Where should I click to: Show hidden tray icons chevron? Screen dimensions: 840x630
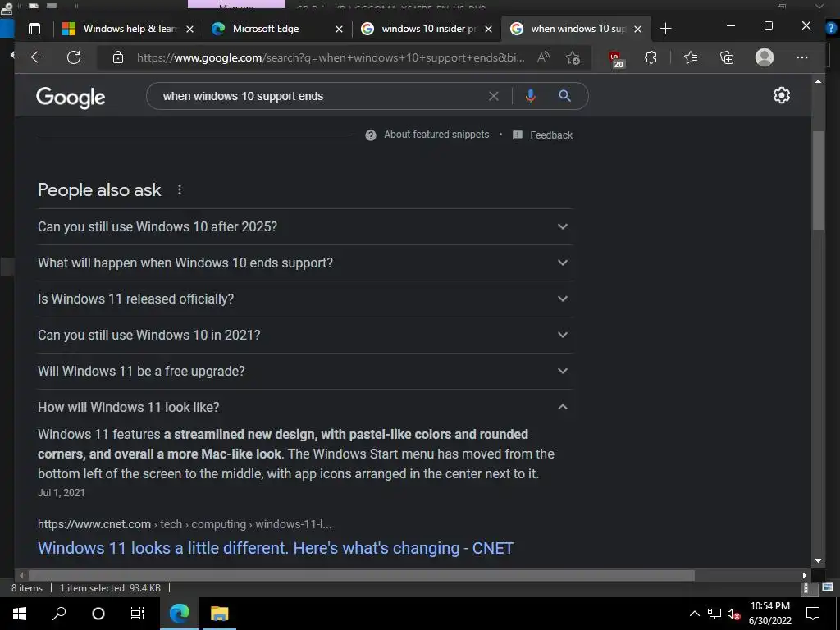(694, 614)
